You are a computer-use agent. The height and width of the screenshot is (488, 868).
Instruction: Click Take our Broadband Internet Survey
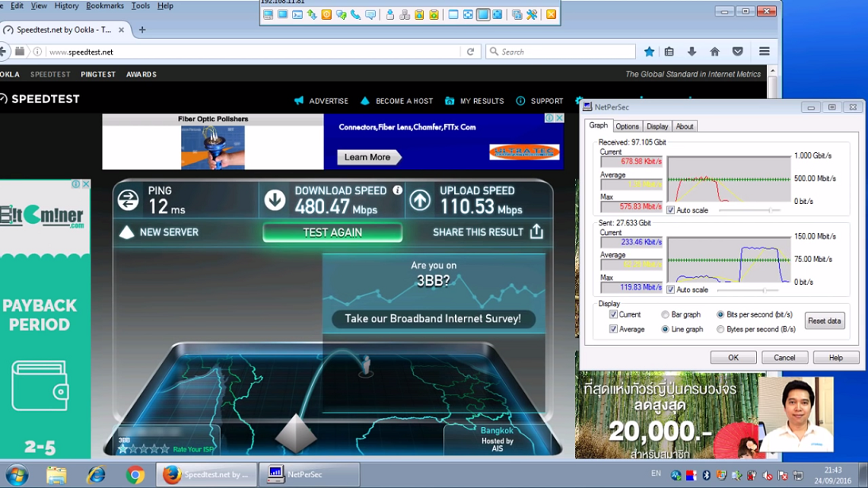tap(433, 319)
